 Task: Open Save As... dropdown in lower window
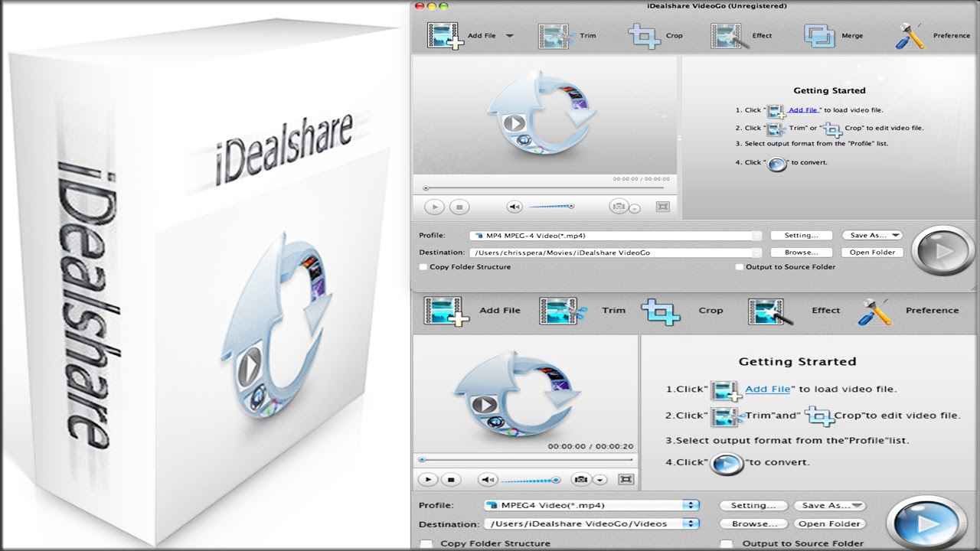[x=829, y=505]
